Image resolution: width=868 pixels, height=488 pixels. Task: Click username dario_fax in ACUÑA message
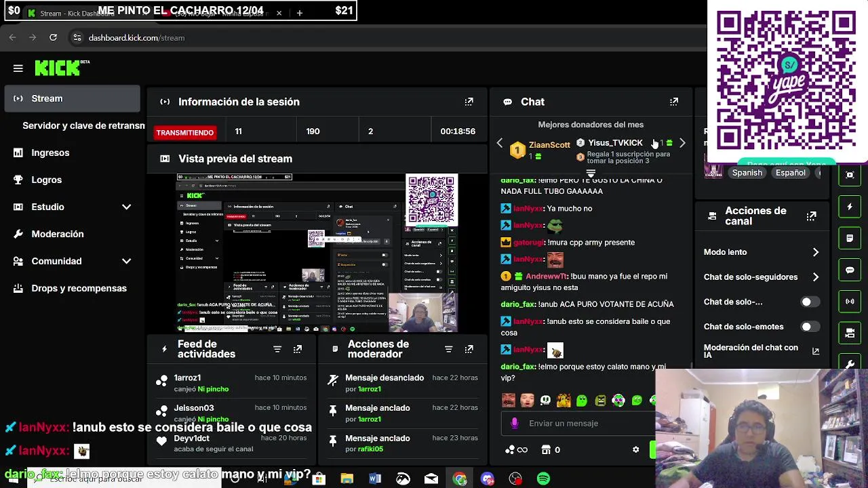(x=518, y=304)
